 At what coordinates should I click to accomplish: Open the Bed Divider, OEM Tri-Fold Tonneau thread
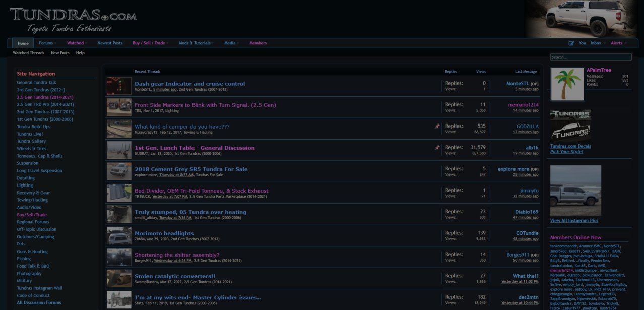tap(202, 191)
